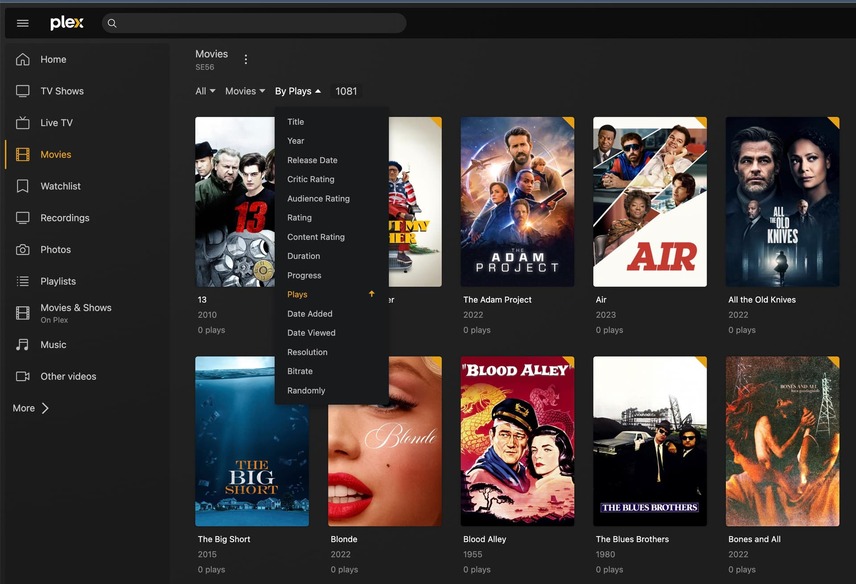Click the search magnifier icon
This screenshot has width=856, height=584.
pos(112,23)
